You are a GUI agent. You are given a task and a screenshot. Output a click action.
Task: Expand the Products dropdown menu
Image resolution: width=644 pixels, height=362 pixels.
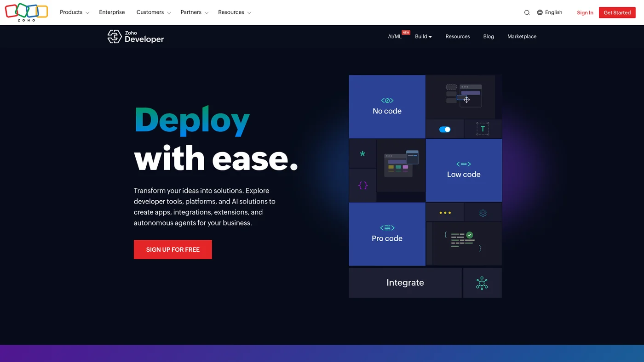(75, 12)
